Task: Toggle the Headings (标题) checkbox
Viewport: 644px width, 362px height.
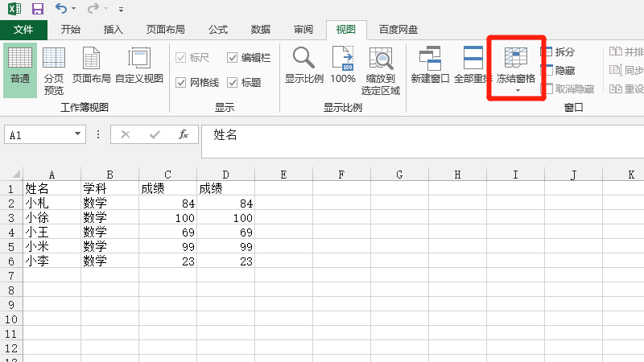Action: pyautogui.click(x=233, y=82)
